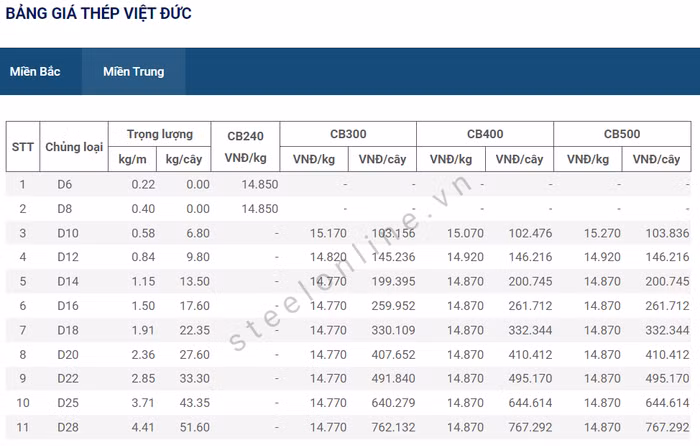The image size is (700, 446).
Task: Click the kg/cây sub-header under Trọng lượng
Action: pos(187,159)
